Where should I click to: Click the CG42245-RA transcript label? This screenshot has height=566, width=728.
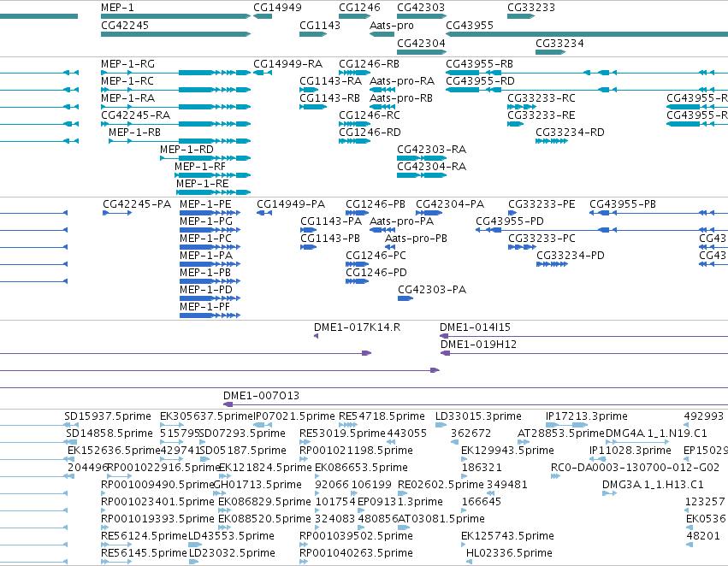pos(135,115)
